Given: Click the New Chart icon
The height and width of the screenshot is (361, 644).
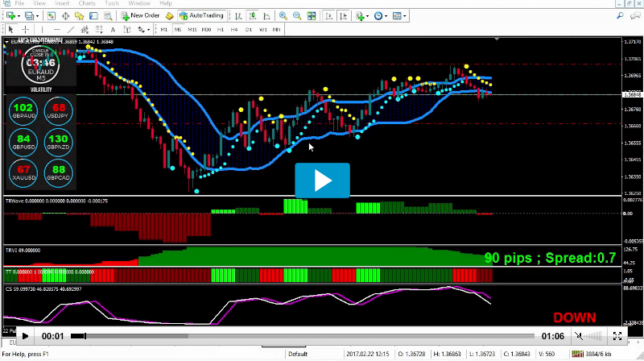Looking at the screenshot, I should [x=10, y=16].
